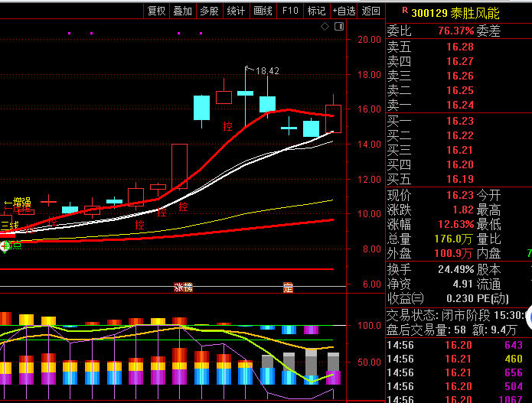
Task: Click the stock name 泰胜风能 header
Action: pos(475,13)
